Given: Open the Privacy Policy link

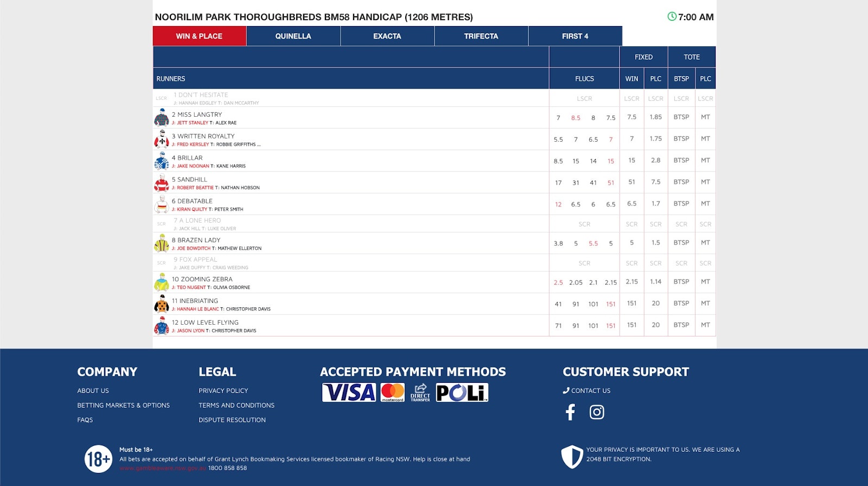Looking at the screenshot, I should pyautogui.click(x=223, y=390).
